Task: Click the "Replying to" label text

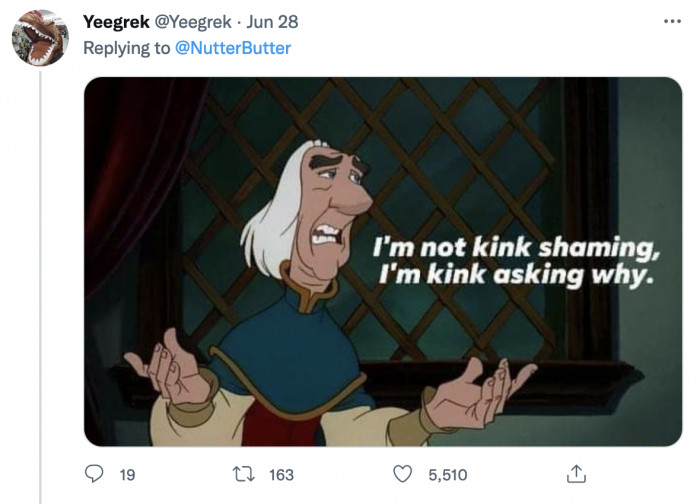Action: tap(127, 47)
